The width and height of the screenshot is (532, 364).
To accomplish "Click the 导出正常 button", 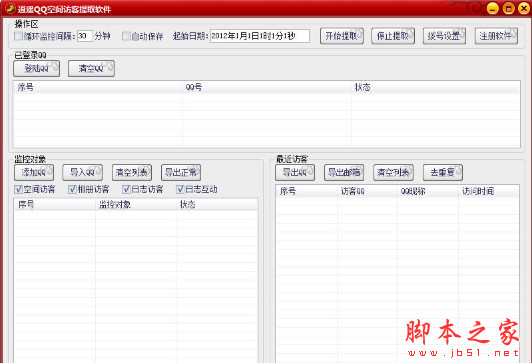I will [181, 172].
